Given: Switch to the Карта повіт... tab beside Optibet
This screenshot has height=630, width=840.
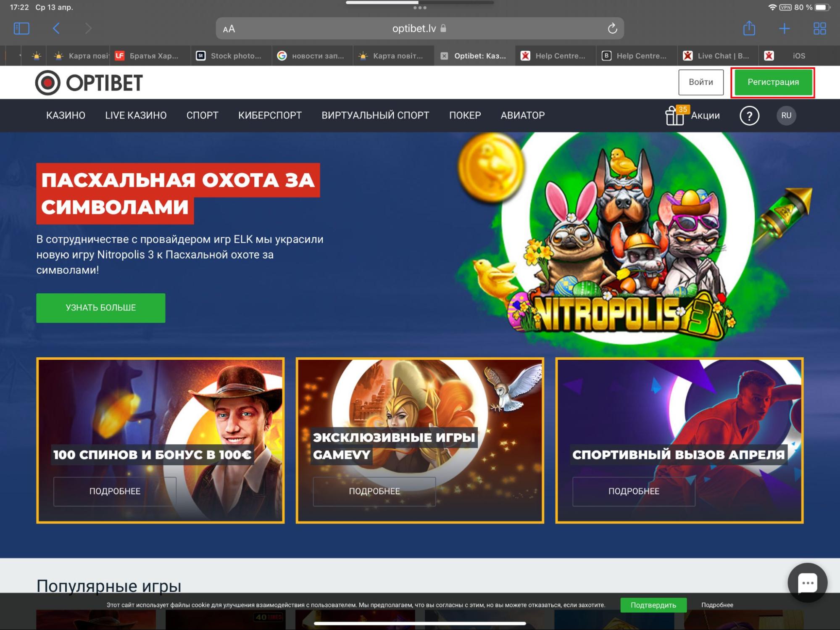Looking at the screenshot, I should click(x=394, y=56).
